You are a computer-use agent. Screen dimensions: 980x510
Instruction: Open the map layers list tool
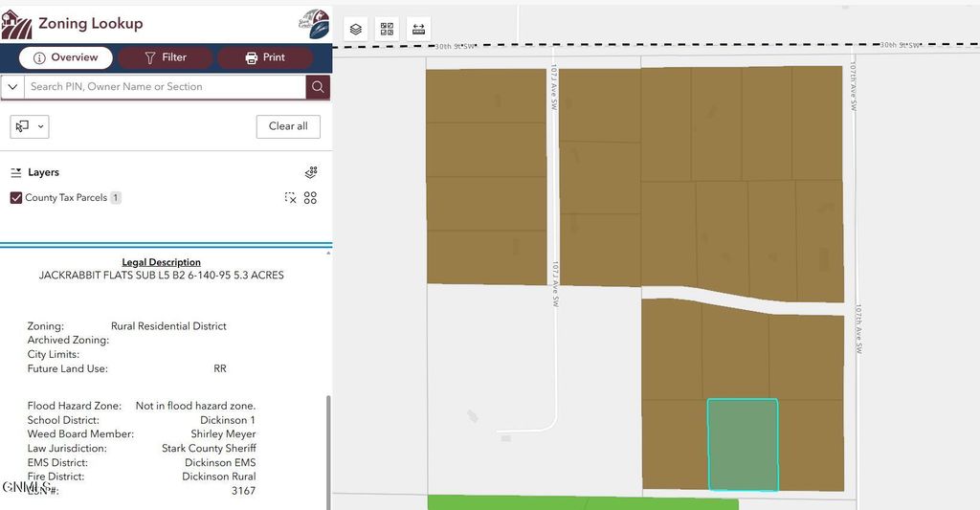pos(356,29)
